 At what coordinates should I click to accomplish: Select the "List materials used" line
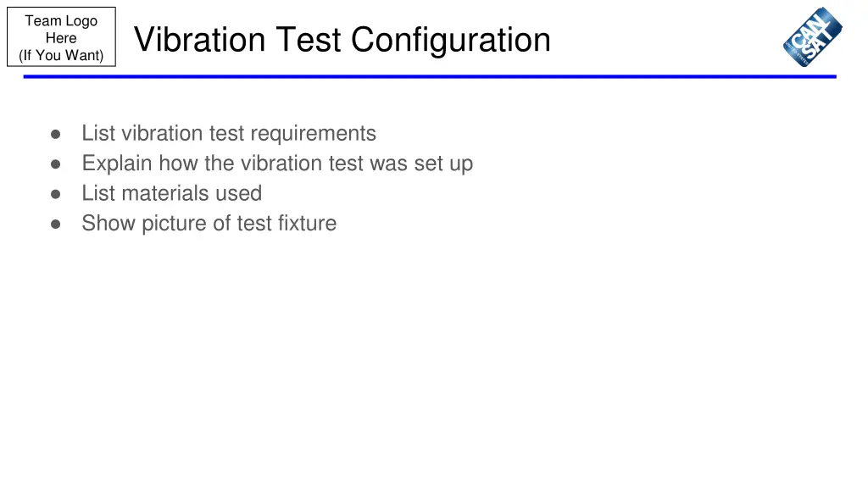[171, 193]
